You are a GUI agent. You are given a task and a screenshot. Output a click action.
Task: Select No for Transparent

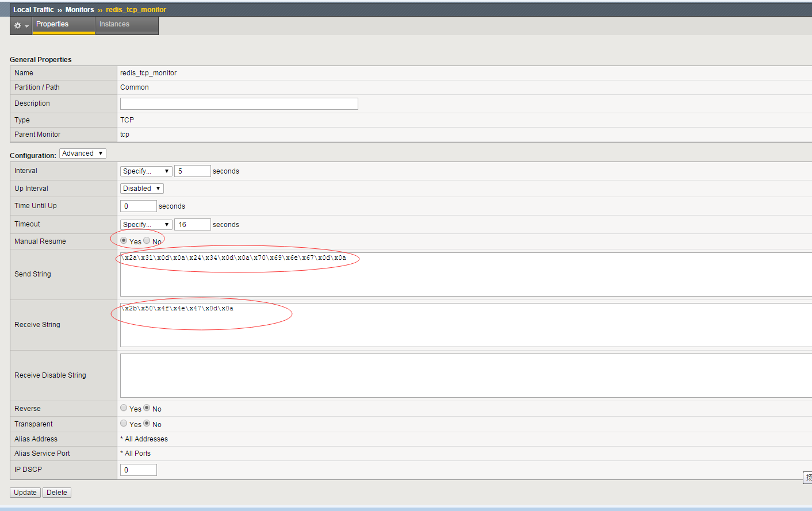pyautogui.click(x=147, y=424)
